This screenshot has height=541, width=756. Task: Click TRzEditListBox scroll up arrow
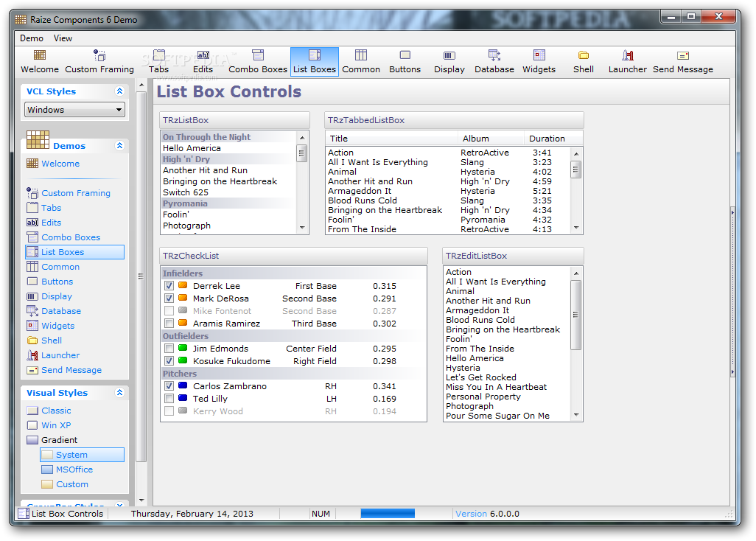[576, 273]
